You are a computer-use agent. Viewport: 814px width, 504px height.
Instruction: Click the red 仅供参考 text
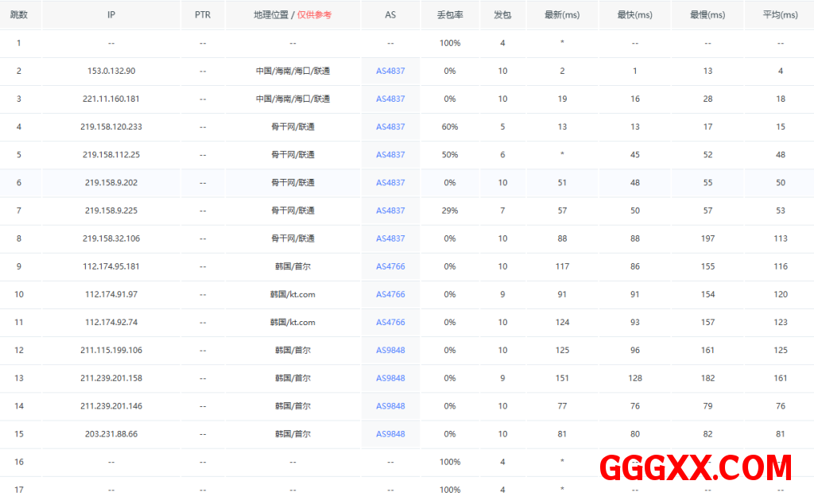coord(315,15)
